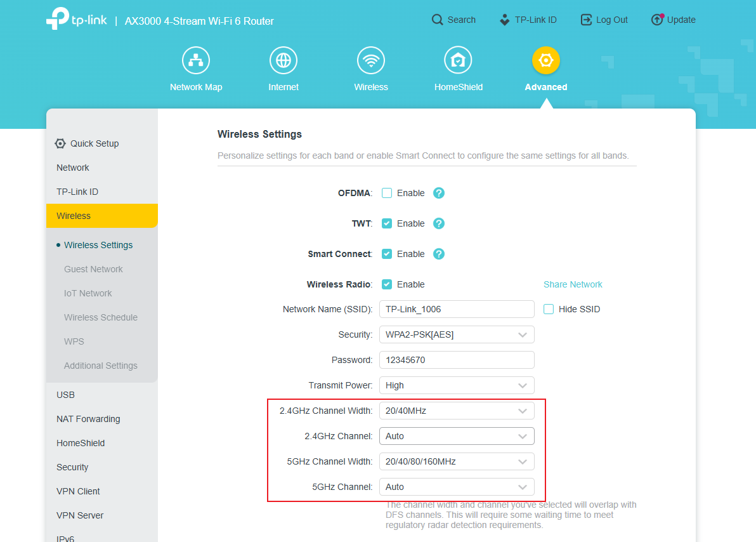Click the Advanced gear icon
756x542 pixels.
coord(545,60)
